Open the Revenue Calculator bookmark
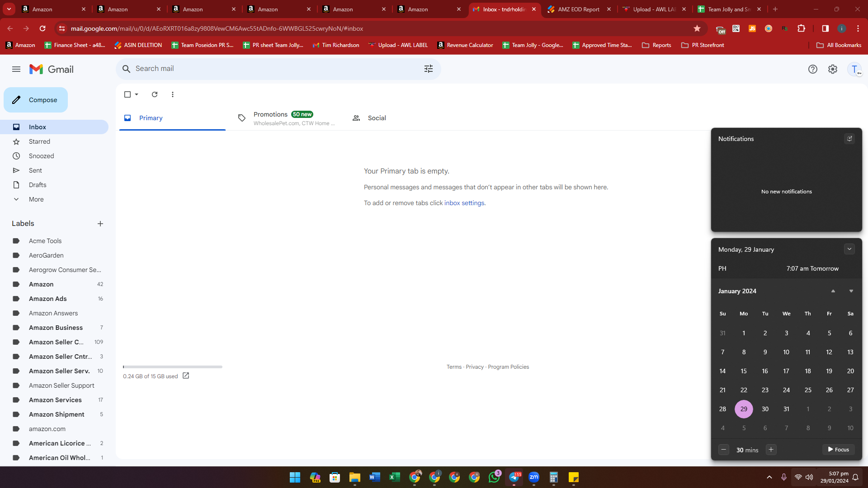 coord(465,45)
